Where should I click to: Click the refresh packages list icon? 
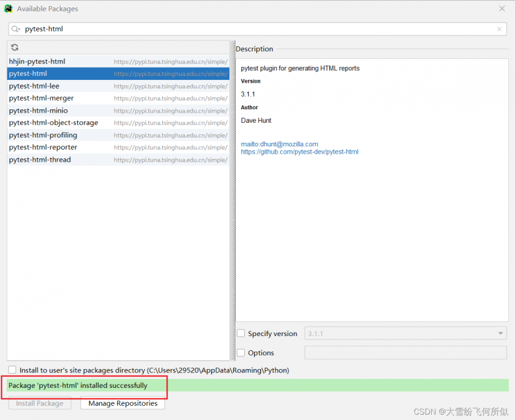click(15, 48)
